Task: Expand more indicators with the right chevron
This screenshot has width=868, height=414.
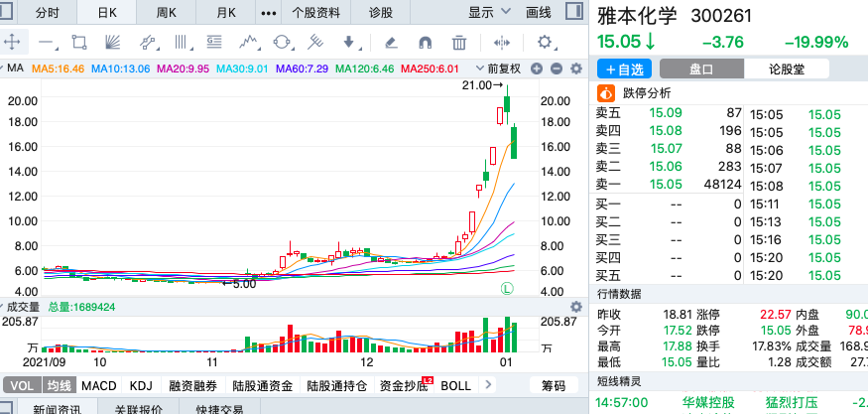Action: [488, 386]
